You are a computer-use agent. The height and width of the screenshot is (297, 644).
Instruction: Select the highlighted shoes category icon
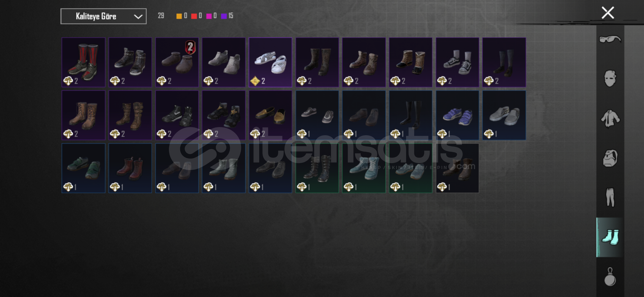point(610,237)
